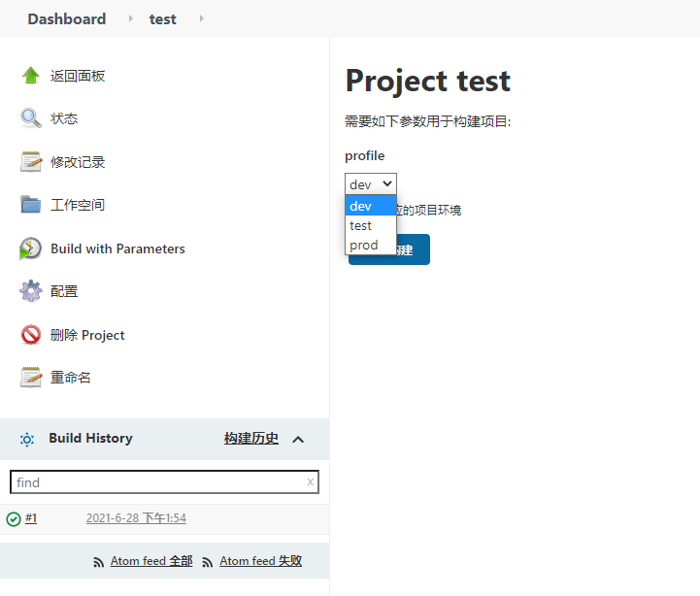Click the magnifying glass status icon
This screenshot has width=700, height=596.
click(x=31, y=118)
